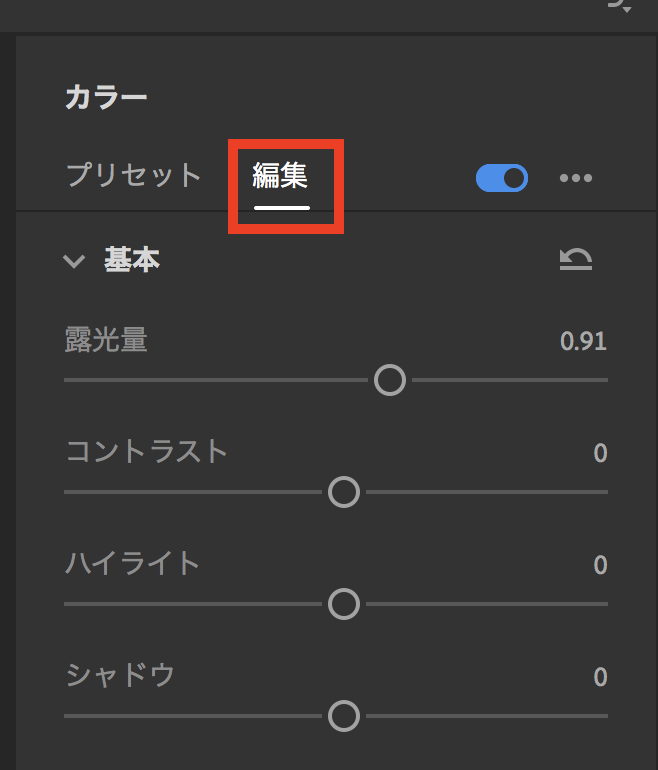The image size is (658, 770).
Task: Click the partially visible icon at top-right corner
Action: [620, 6]
